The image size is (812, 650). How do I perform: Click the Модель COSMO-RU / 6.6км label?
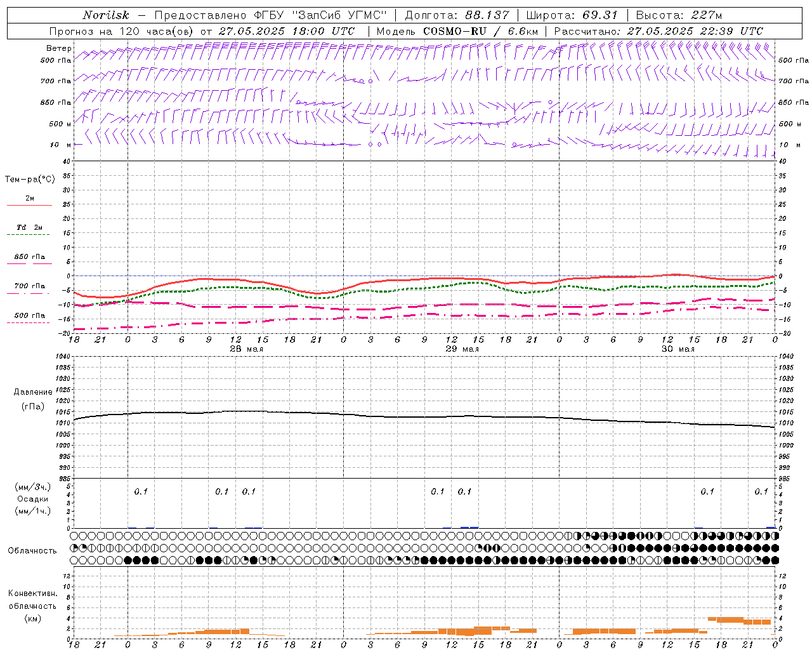[457, 31]
